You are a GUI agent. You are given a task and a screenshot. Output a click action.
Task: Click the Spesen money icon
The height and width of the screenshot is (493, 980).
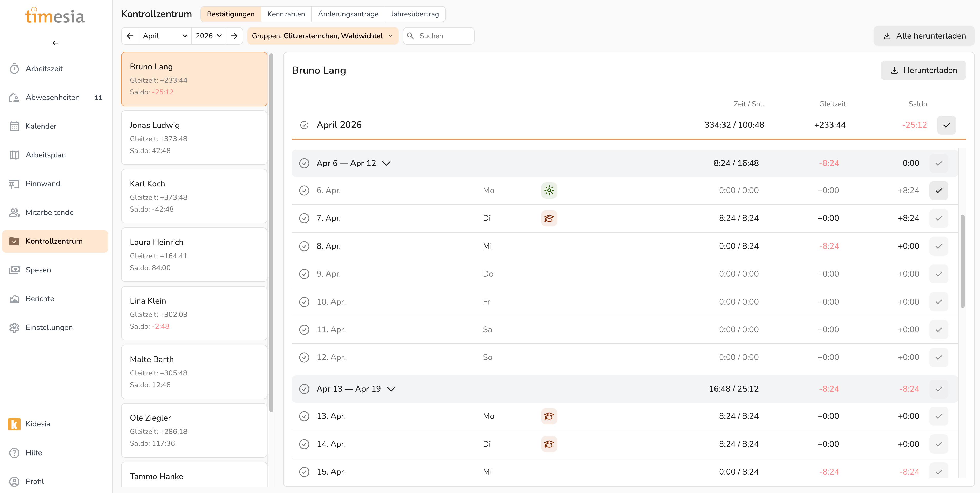tap(14, 270)
